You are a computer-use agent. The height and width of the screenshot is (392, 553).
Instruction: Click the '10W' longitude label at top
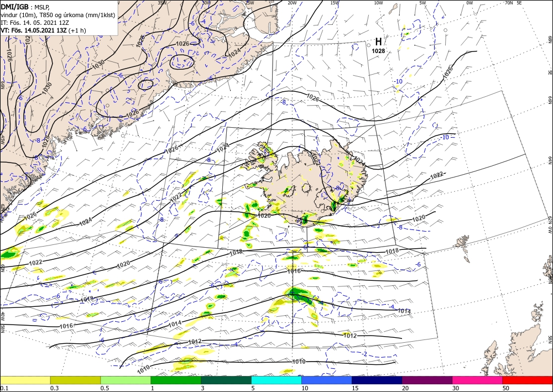(378, 3)
